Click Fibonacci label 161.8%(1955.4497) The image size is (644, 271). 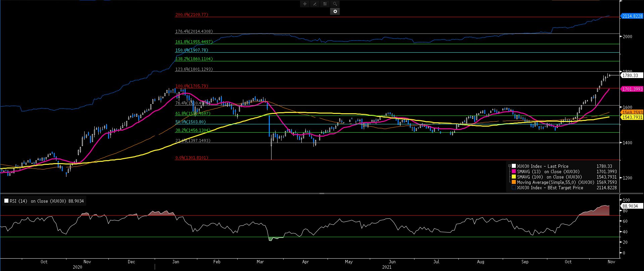click(194, 42)
